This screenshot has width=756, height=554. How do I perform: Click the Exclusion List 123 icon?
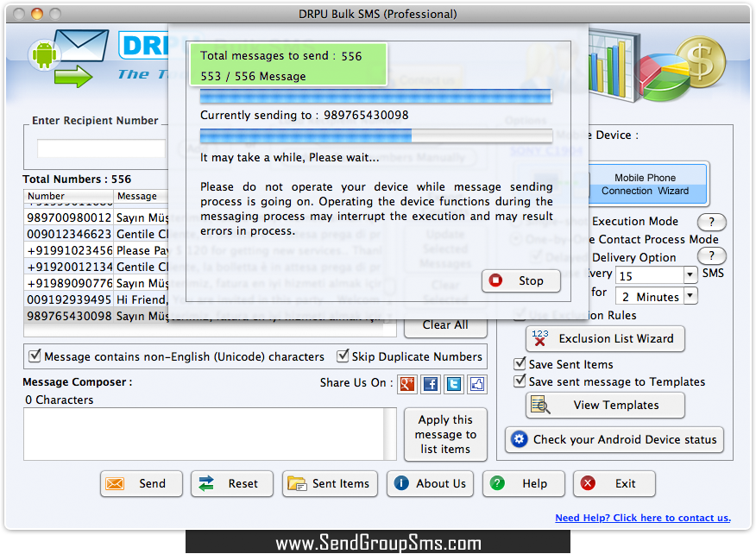click(540, 337)
